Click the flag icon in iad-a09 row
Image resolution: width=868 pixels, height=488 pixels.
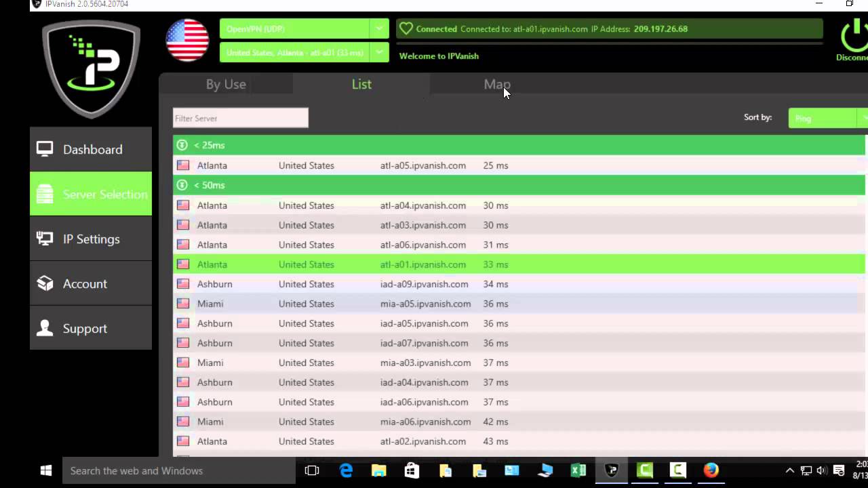[183, 284]
